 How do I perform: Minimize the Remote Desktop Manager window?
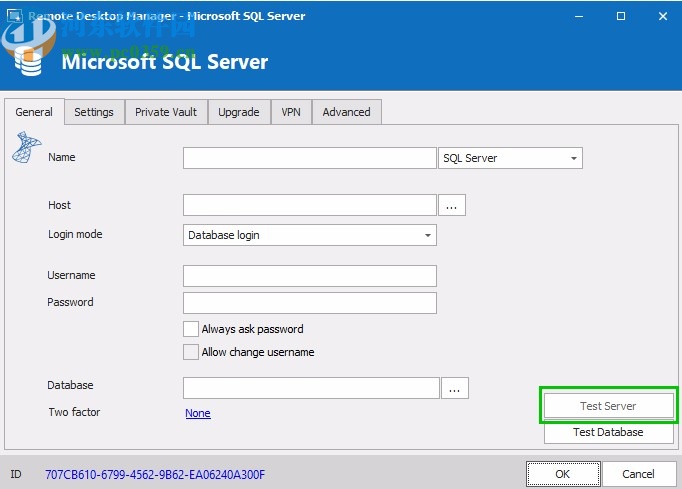tap(579, 16)
